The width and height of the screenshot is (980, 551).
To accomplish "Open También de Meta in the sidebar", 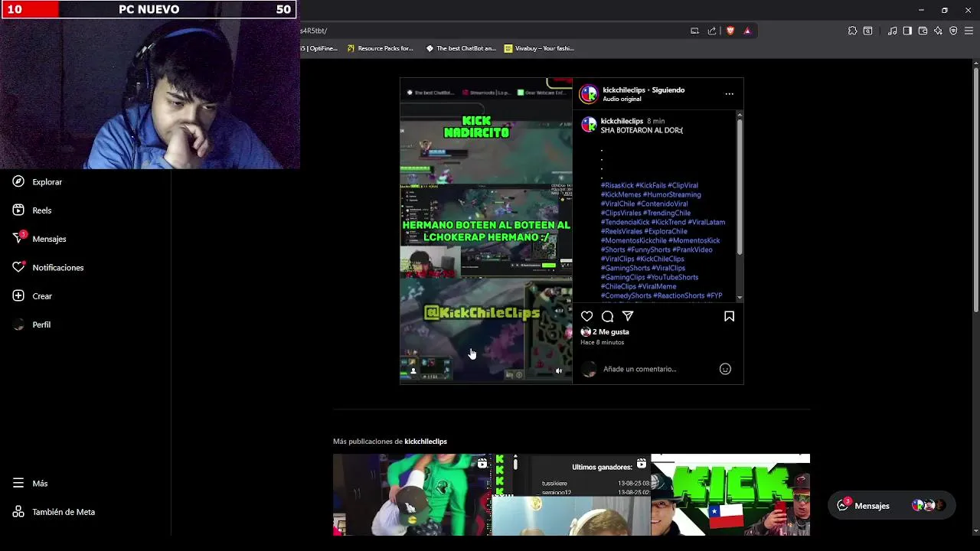I will pos(53,512).
